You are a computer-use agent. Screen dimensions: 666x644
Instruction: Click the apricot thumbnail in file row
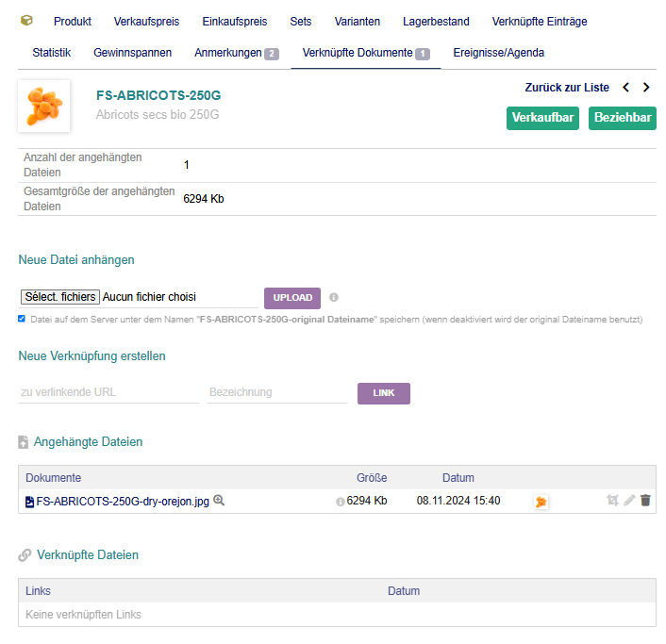[x=541, y=502]
